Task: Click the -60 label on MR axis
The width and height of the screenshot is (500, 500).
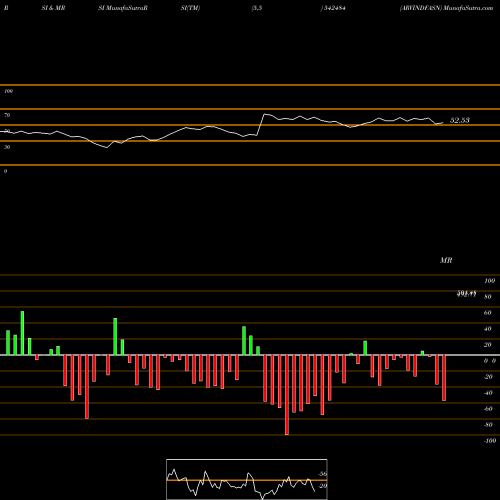Action: click(x=488, y=409)
